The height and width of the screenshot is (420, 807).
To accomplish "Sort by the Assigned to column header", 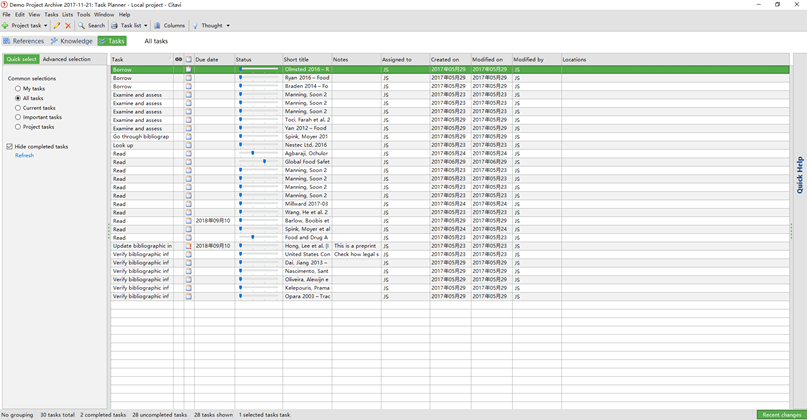I will point(405,59).
